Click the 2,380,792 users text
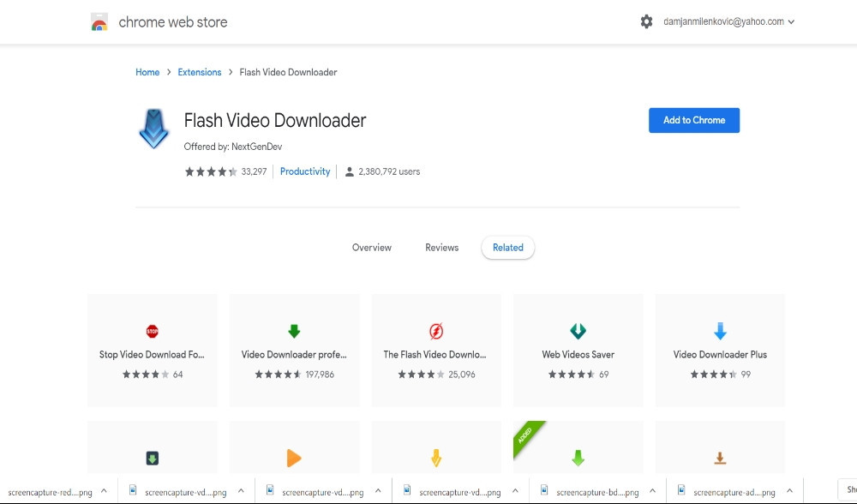The image size is (857, 504). [x=389, y=171]
